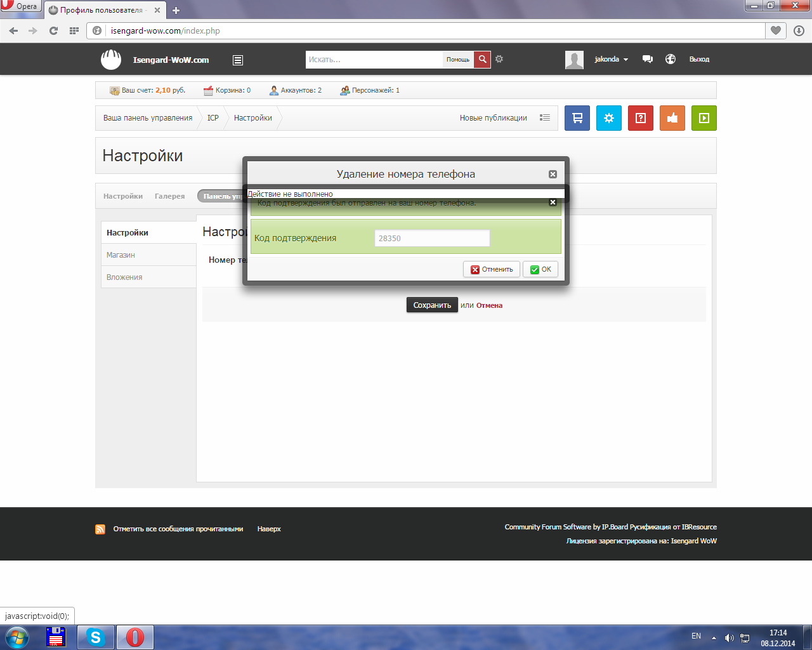Click the red magnifier search button
Image resolution: width=812 pixels, height=650 pixels.
click(x=482, y=59)
